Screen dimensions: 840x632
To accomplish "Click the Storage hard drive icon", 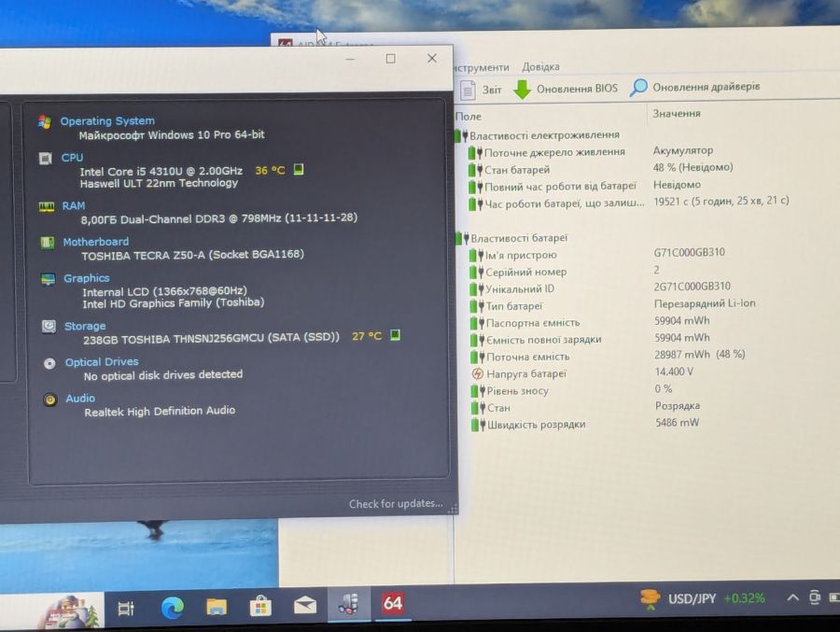I will point(49,326).
